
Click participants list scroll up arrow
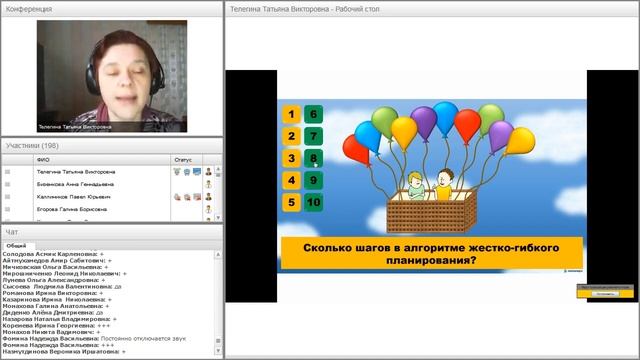(218, 169)
